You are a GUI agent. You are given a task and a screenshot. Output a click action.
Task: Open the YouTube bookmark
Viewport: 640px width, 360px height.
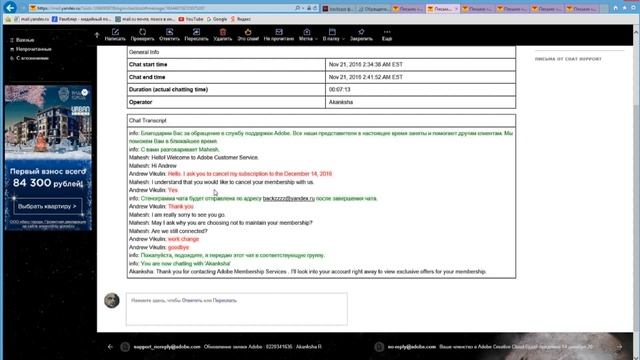point(191,19)
